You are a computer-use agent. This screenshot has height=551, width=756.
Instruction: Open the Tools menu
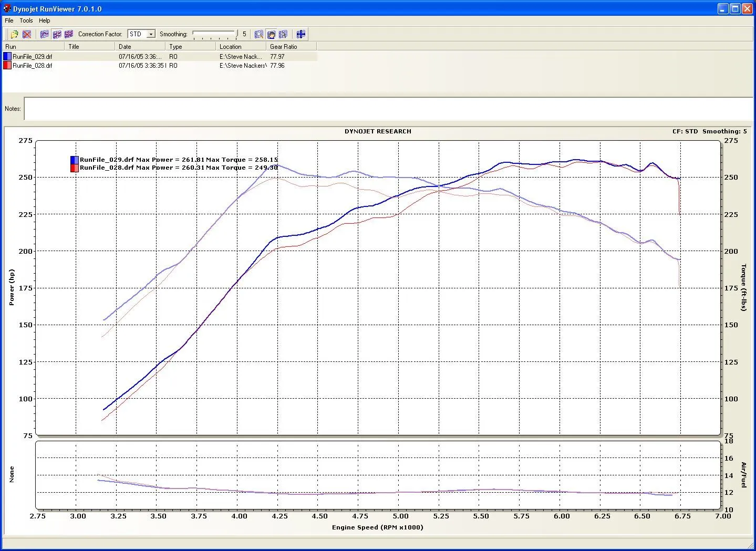click(26, 20)
